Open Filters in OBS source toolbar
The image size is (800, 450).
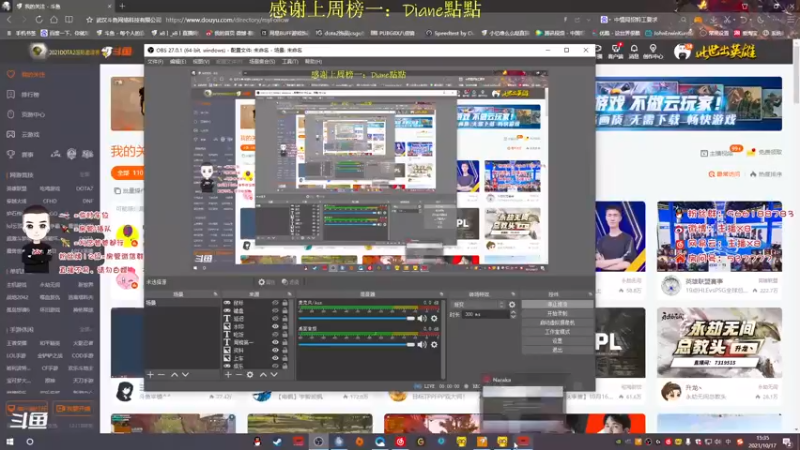[x=290, y=282]
